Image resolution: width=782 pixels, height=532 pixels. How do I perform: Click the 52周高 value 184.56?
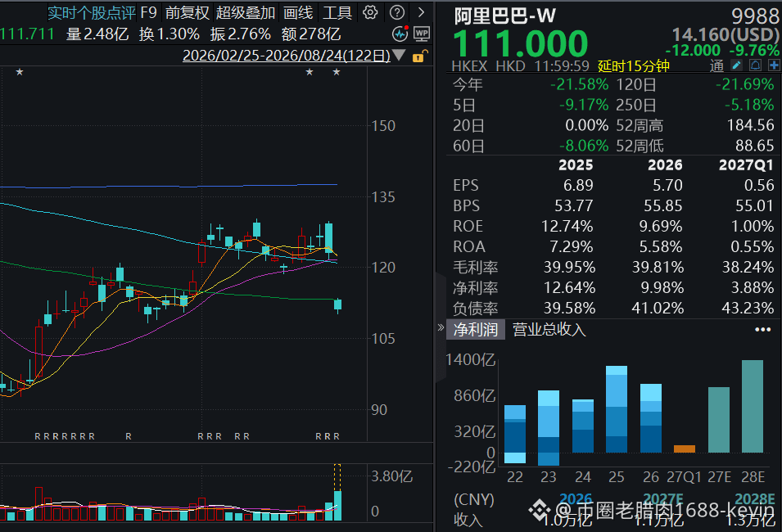pos(751,125)
